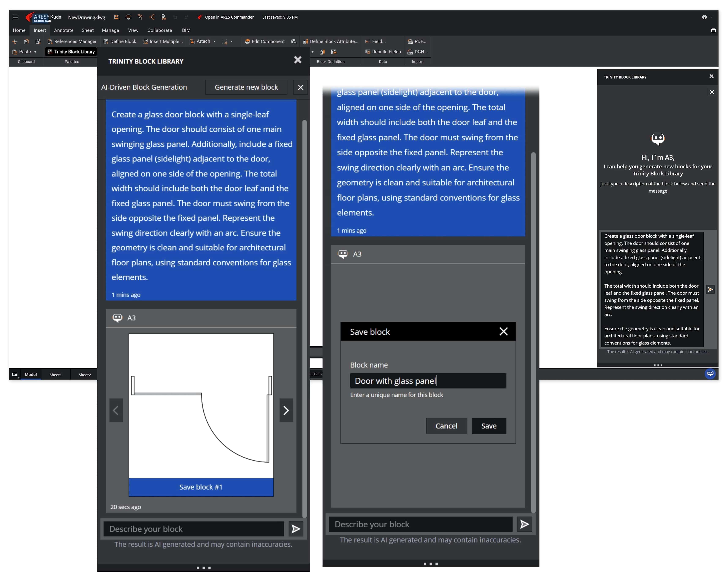Click the Save block #1 bar
The height and width of the screenshot is (582, 728).
tap(201, 487)
